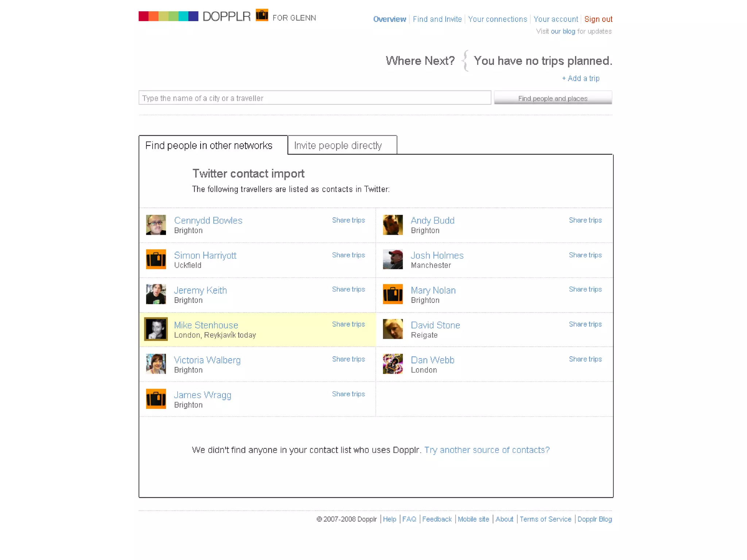This screenshot has height=560, width=747.
Task: Open Josh Holmes profile link
Action: [437, 255]
